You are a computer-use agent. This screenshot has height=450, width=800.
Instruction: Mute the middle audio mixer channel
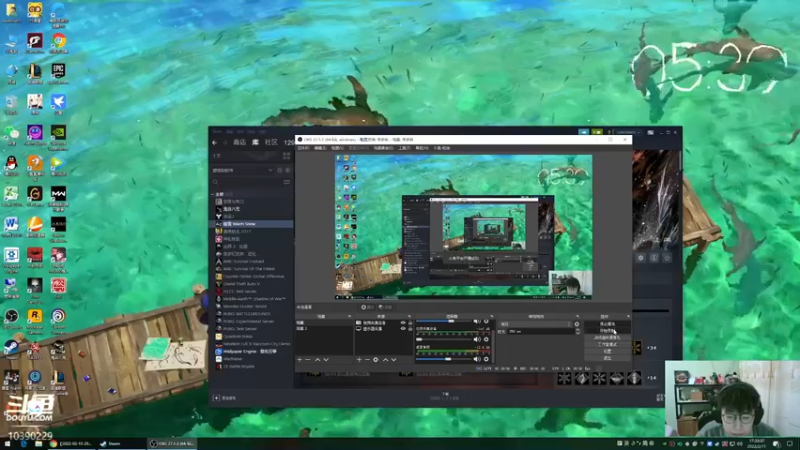(x=477, y=339)
